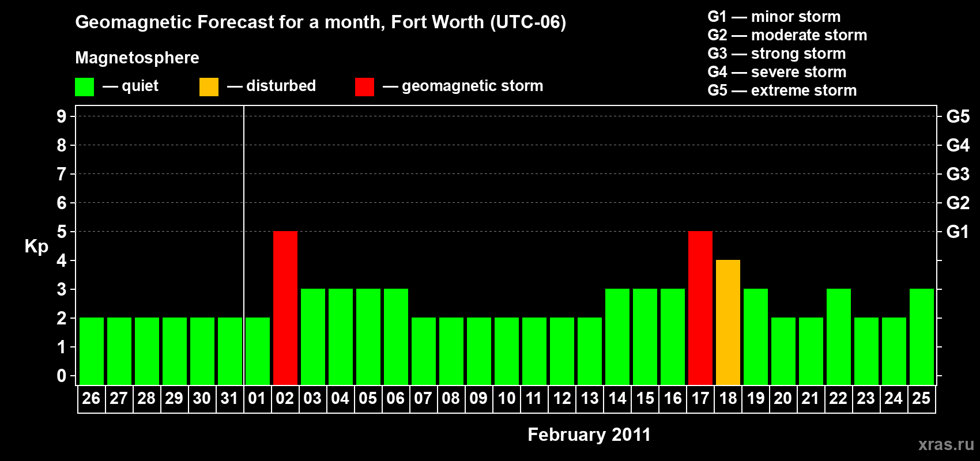Click the green bar above date 22
The width and height of the screenshot is (980, 461).
(839, 337)
